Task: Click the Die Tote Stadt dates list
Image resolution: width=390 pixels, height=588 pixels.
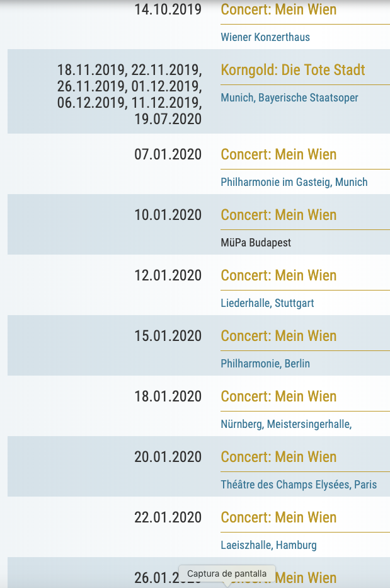Action: point(129,94)
